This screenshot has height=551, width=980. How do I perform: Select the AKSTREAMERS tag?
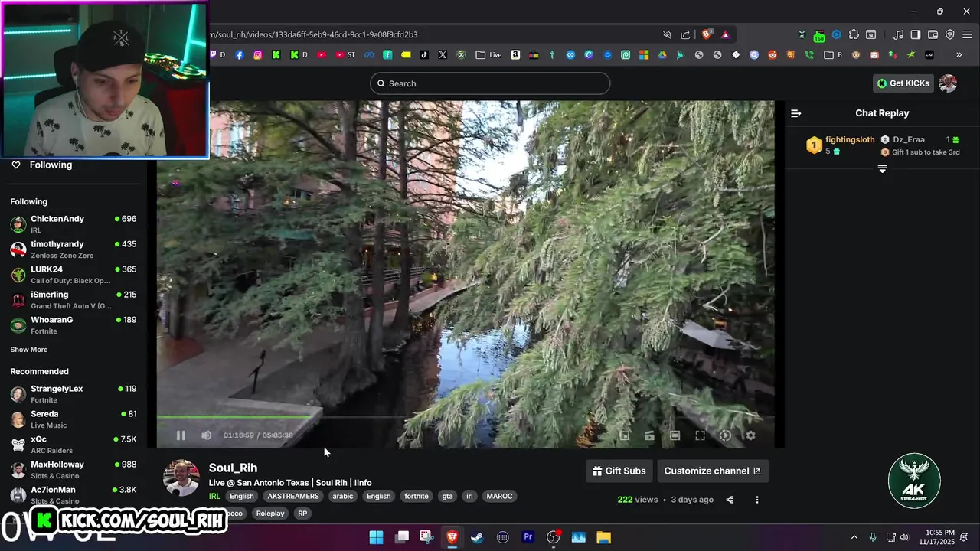[x=293, y=496]
